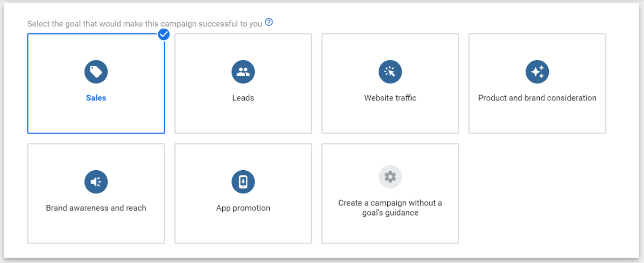Uncheck the blue checkmark on Sales card
The image size is (644, 263).
pyautogui.click(x=164, y=34)
